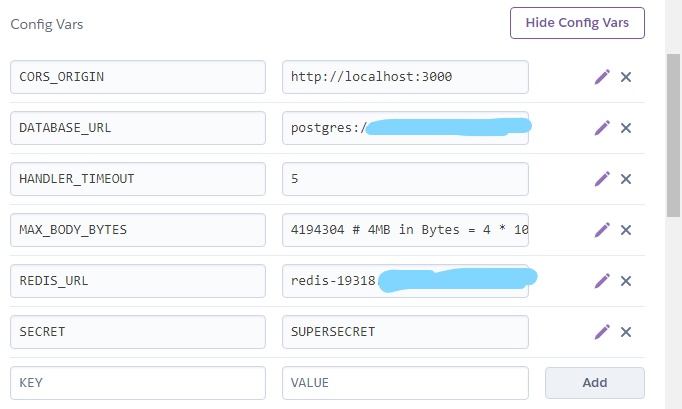Delete the MAX_BODY_BYTES config var
682x409 pixels.
click(626, 230)
